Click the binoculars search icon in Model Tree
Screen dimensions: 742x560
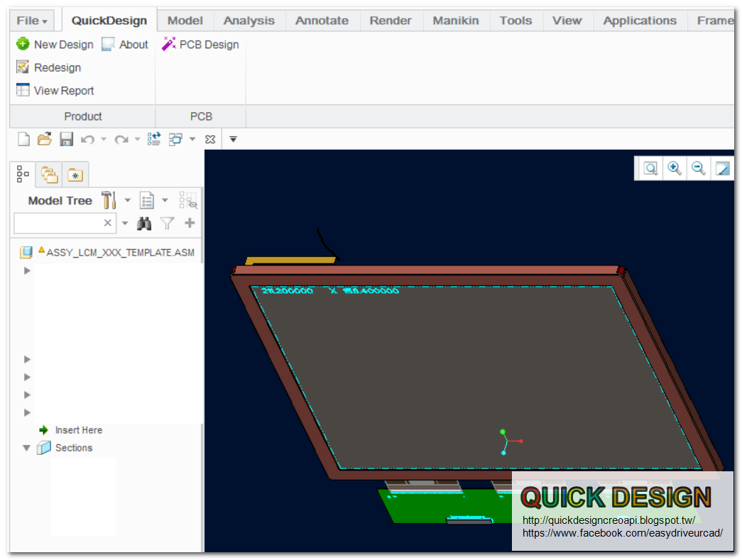[x=144, y=223]
